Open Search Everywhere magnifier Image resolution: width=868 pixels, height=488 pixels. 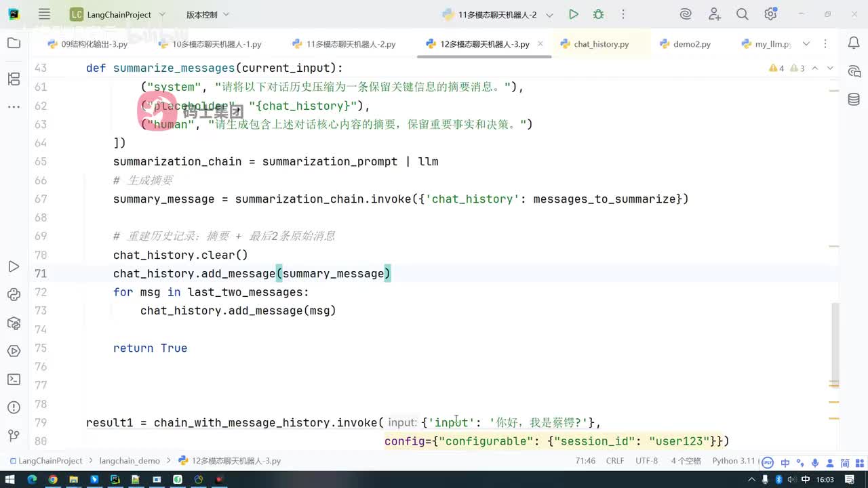[743, 14]
